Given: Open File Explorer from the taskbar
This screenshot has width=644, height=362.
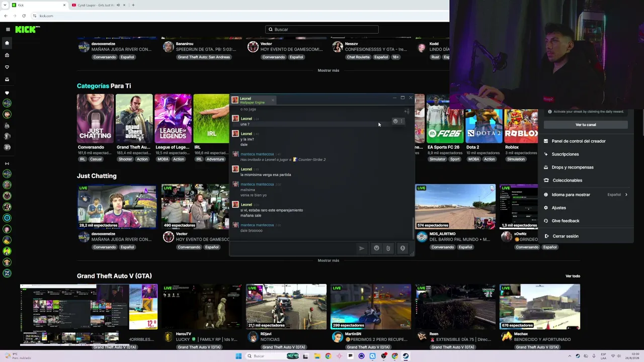Looking at the screenshot, I should coord(317,356).
